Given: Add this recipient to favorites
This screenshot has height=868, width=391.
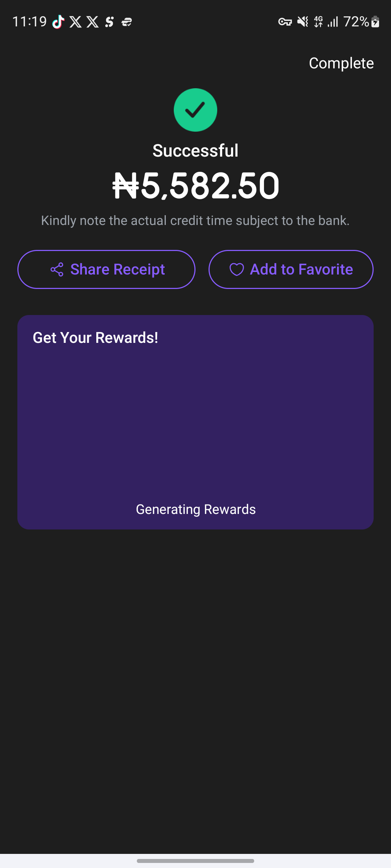Looking at the screenshot, I should click(x=291, y=269).
